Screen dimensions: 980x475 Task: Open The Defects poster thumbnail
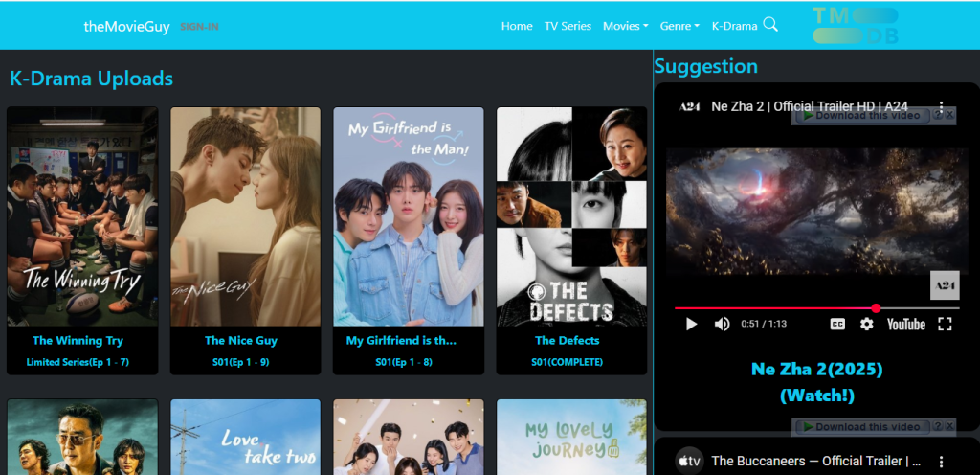[x=572, y=216]
